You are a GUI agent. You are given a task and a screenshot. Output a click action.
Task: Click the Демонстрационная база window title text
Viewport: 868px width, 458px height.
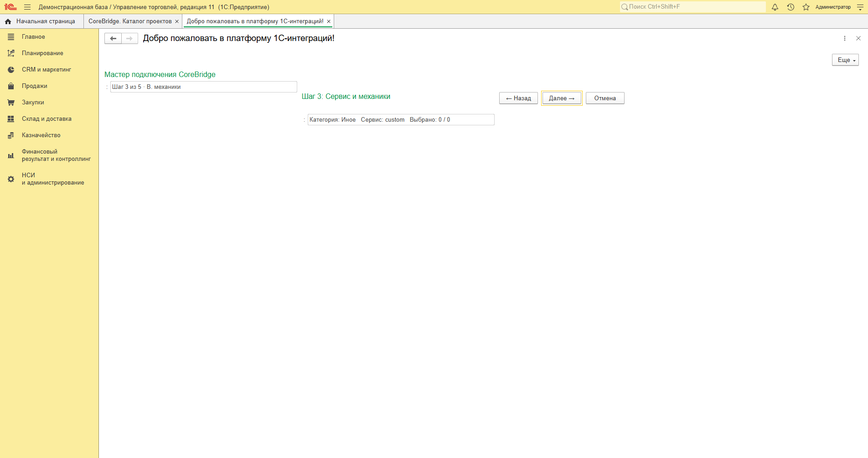[x=154, y=7]
